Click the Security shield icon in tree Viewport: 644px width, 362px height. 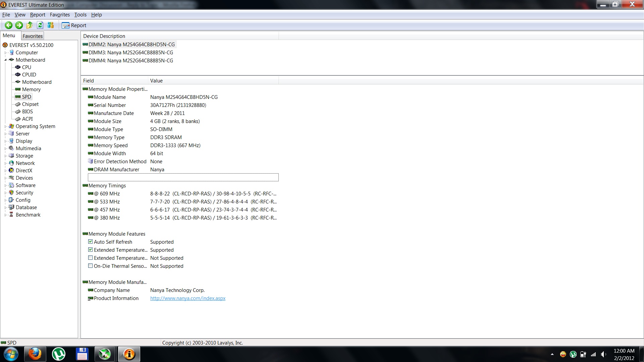click(x=11, y=192)
